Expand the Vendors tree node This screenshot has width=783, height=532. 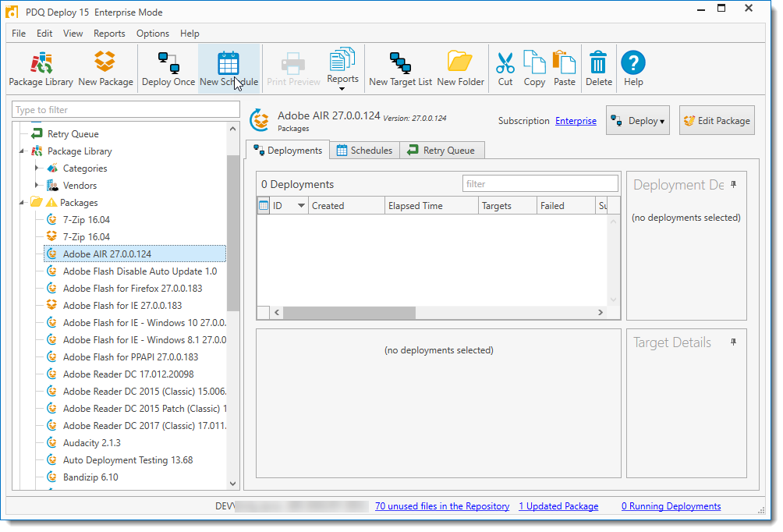(x=37, y=186)
